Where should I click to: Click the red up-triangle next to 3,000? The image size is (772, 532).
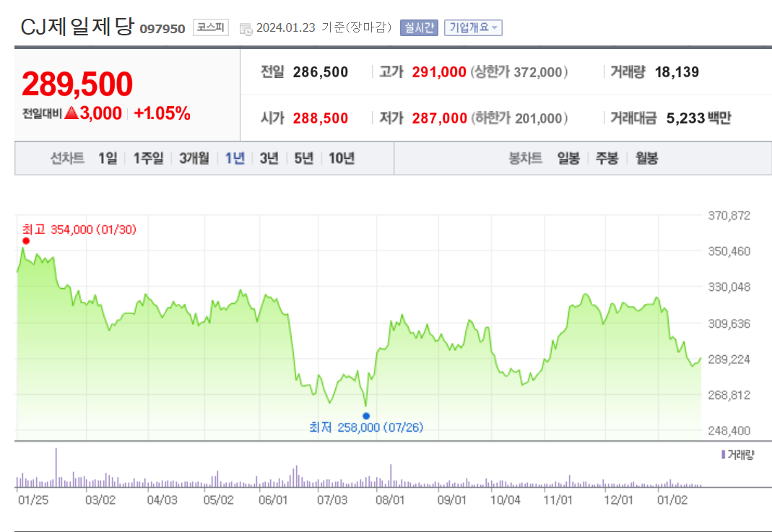click(72, 113)
